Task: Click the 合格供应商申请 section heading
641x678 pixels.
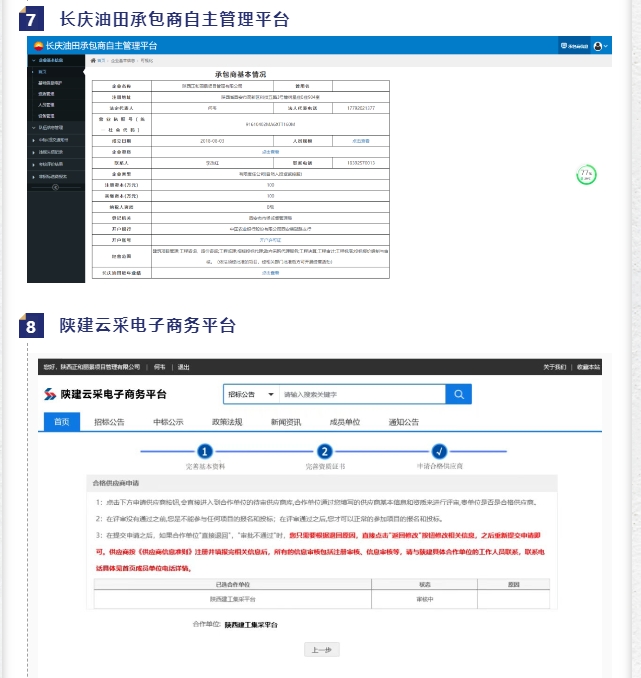Action: [115, 483]
